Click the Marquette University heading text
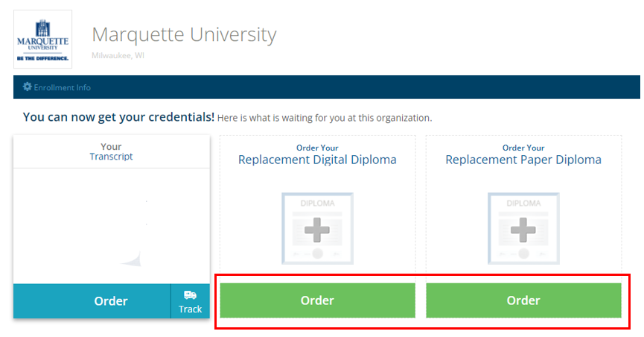Screen dimensions: 644x337 tap(184, 34)
